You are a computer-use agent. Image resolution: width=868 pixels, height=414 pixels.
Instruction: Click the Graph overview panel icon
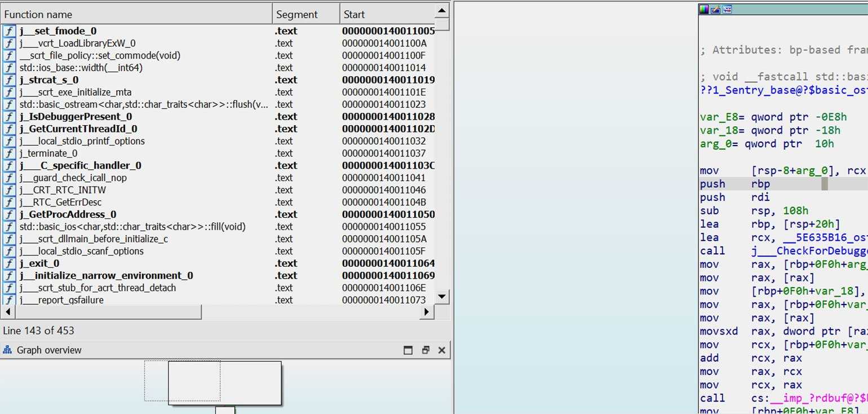click(8, 350)
